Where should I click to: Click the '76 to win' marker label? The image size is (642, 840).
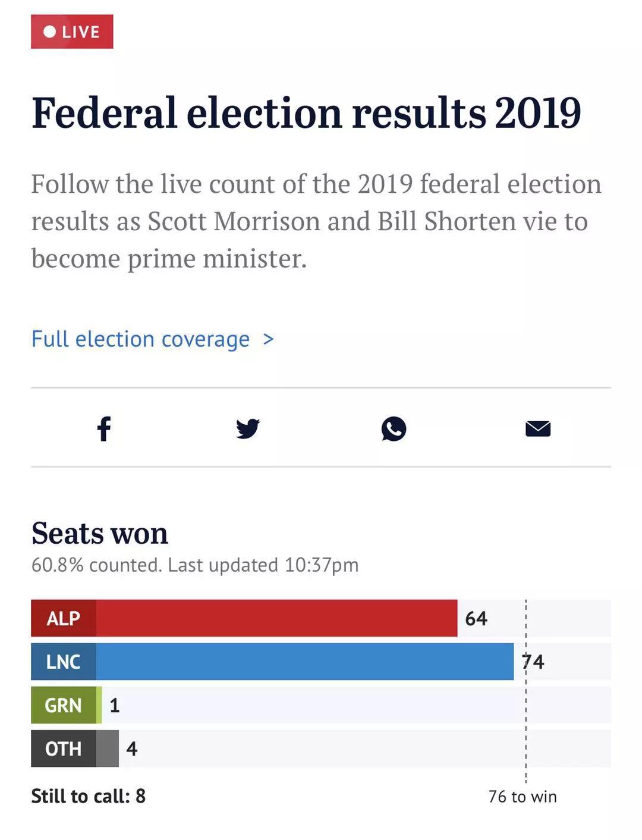click(x=523, y=797)
